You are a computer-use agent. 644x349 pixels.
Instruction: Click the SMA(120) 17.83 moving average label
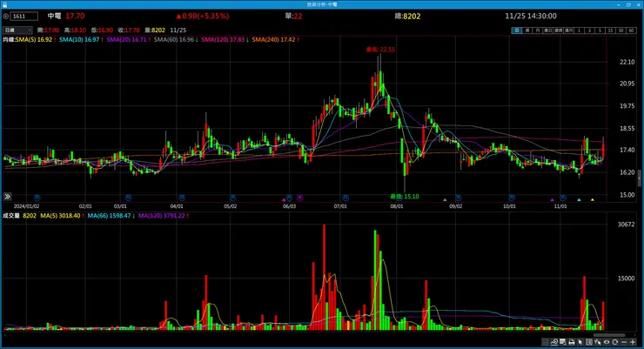(223, 39)
